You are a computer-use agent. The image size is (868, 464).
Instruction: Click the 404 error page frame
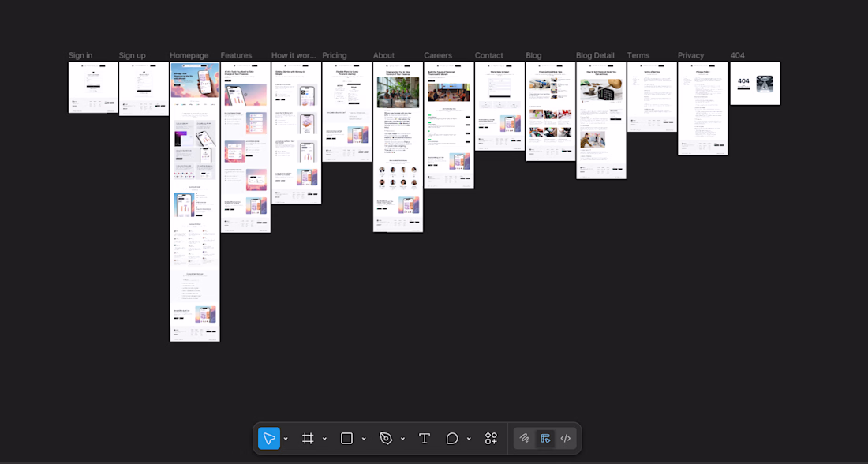click(755, 83)
